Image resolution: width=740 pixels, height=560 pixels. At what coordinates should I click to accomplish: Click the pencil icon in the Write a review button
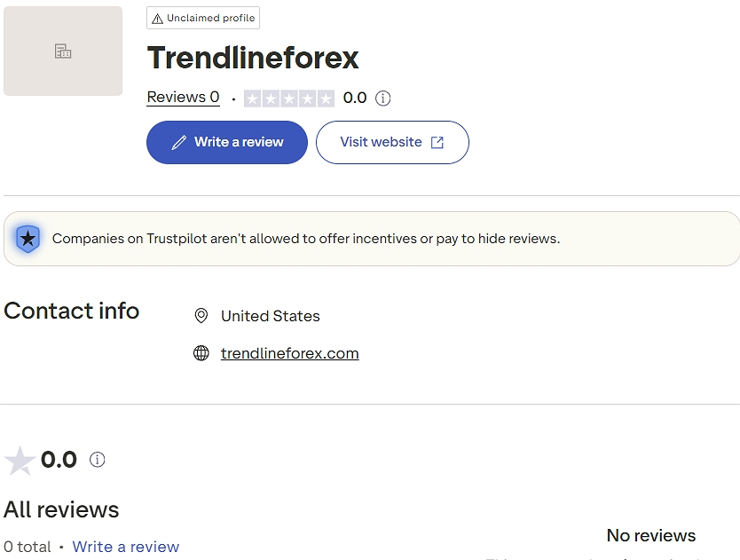tap(179, 142)
